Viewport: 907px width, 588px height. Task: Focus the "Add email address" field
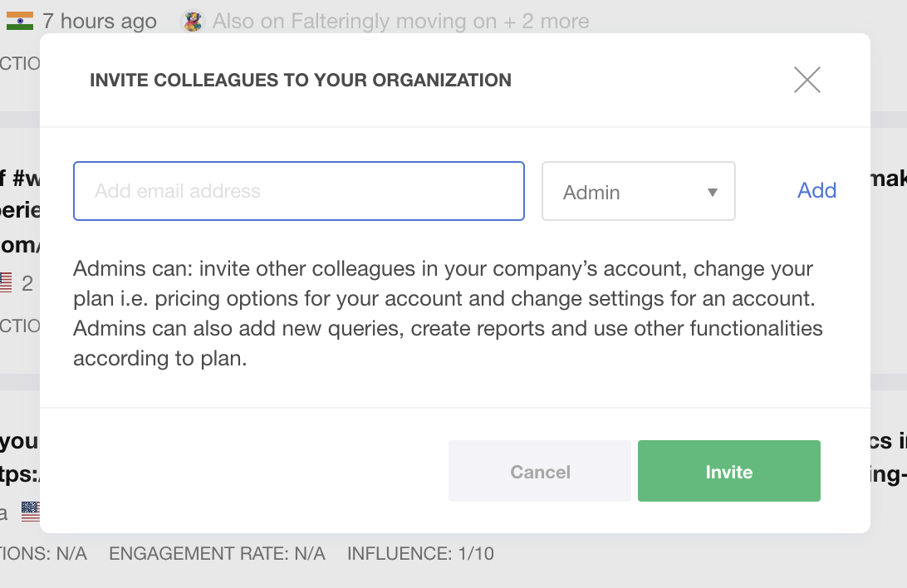299,191
